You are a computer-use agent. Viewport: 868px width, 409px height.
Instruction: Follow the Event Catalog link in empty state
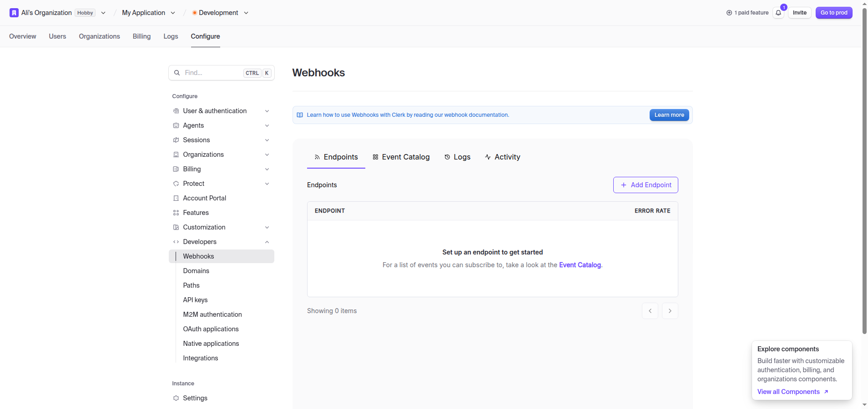click(x=580, y=265)
